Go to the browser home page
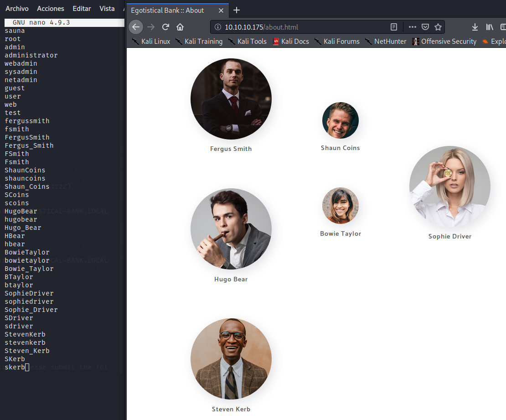 tap(180, 27)
